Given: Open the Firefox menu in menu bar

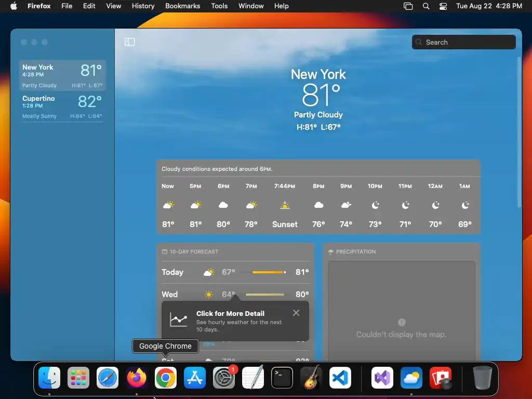Looking at the screenshot, I should tap(39, 6).
